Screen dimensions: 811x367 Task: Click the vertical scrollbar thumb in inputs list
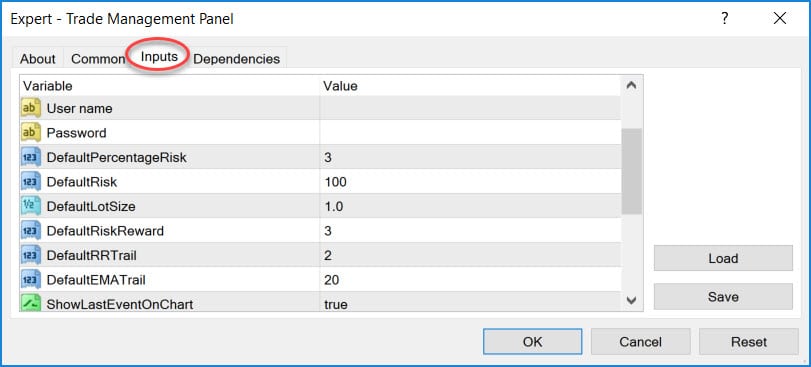(x=632, y=171)
